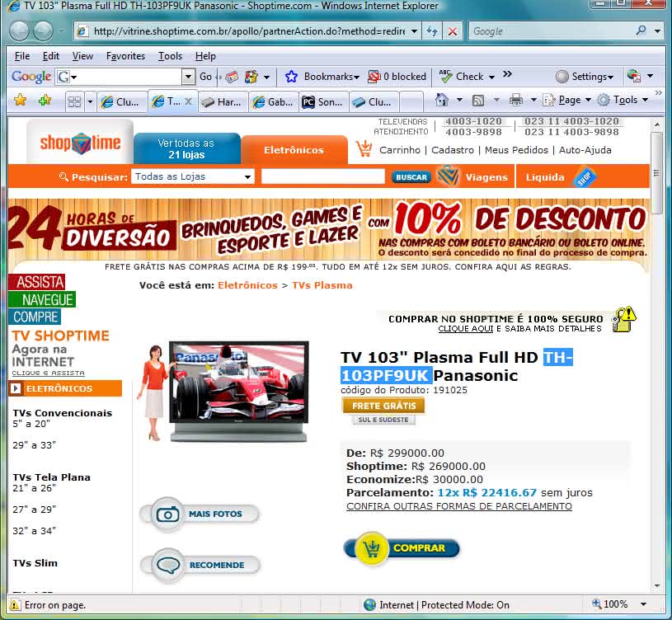Switch to the Gab... browser tab
Viewport: 672px width, 620px height.
pyautogui.click(x=274, y=102)
